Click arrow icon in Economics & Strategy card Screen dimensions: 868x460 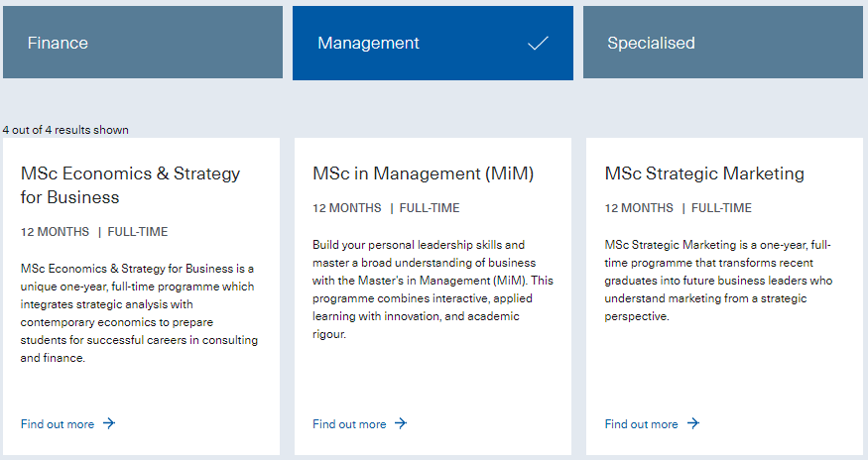109,423
